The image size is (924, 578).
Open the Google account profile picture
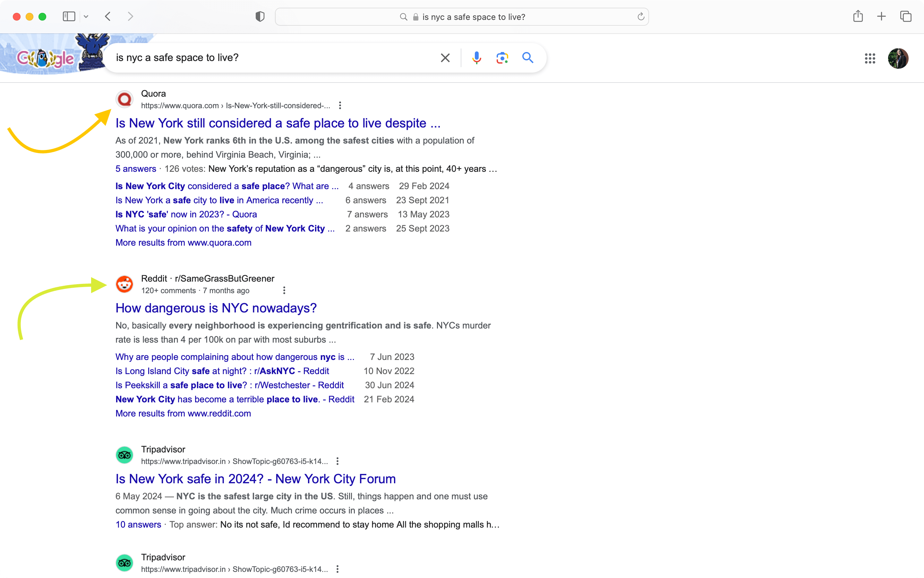click(x=898, y=58)
